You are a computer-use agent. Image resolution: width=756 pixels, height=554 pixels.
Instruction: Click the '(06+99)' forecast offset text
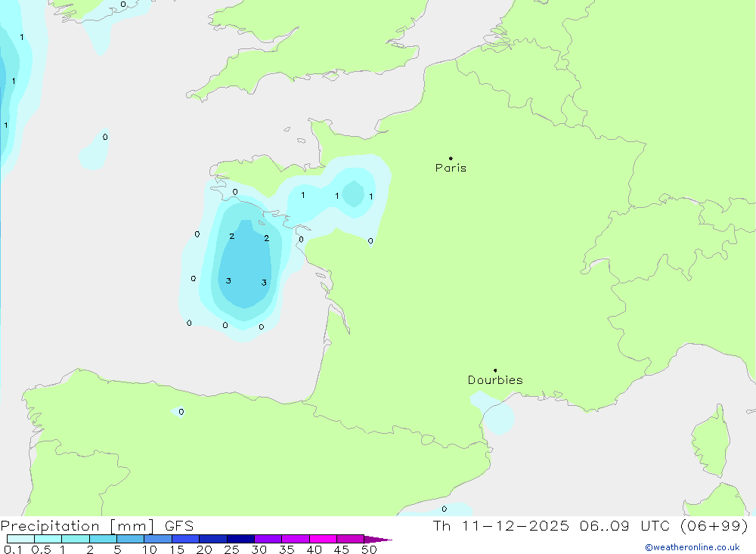[x=714, y=526]
